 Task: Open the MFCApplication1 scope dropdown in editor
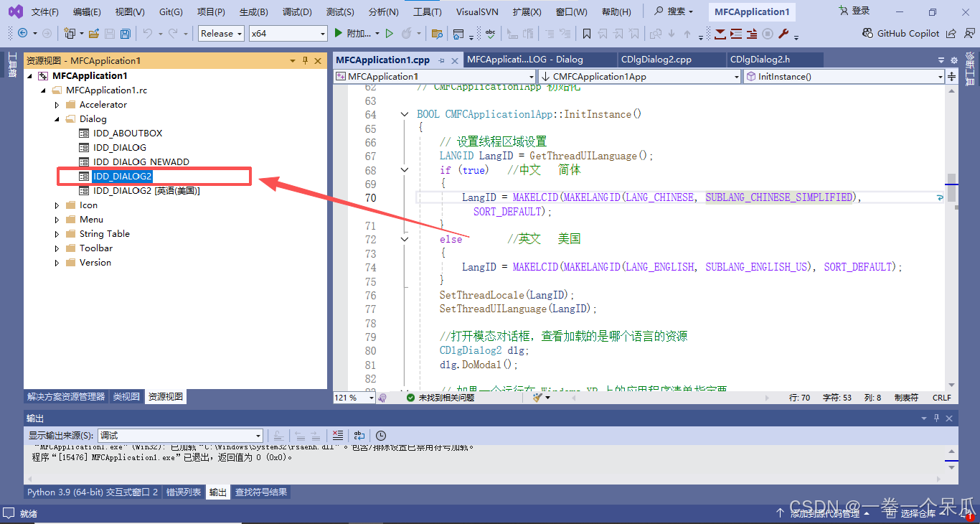coord(435,76)
